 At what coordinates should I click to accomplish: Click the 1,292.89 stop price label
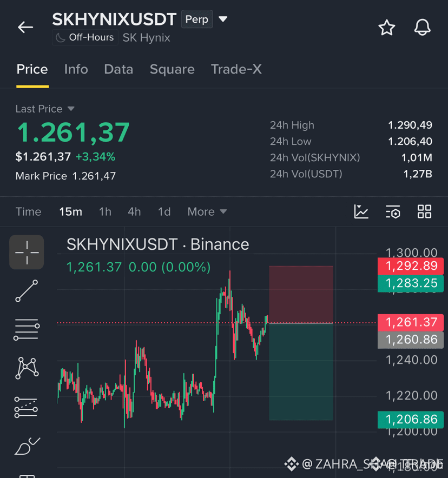pos(411,266)
